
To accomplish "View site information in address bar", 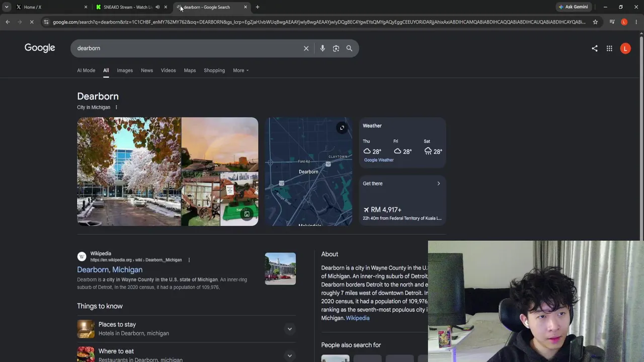I will (x=46, y=22).
